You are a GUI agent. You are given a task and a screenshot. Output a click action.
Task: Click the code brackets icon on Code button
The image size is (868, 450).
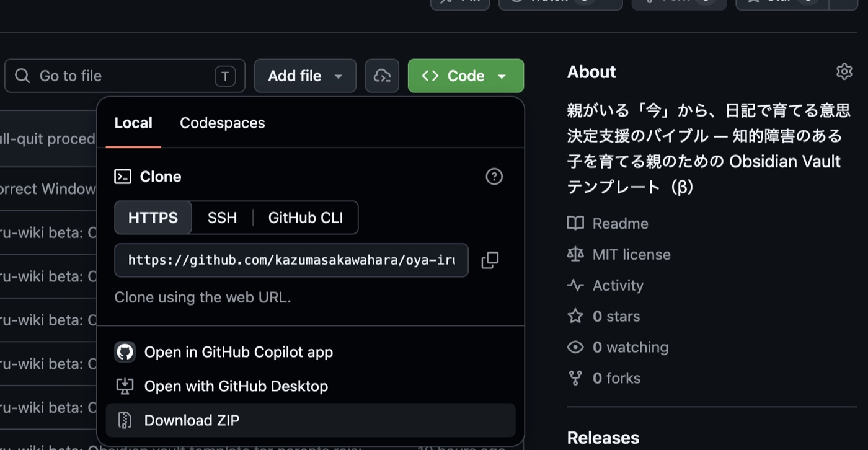click(x=430, y=76)
